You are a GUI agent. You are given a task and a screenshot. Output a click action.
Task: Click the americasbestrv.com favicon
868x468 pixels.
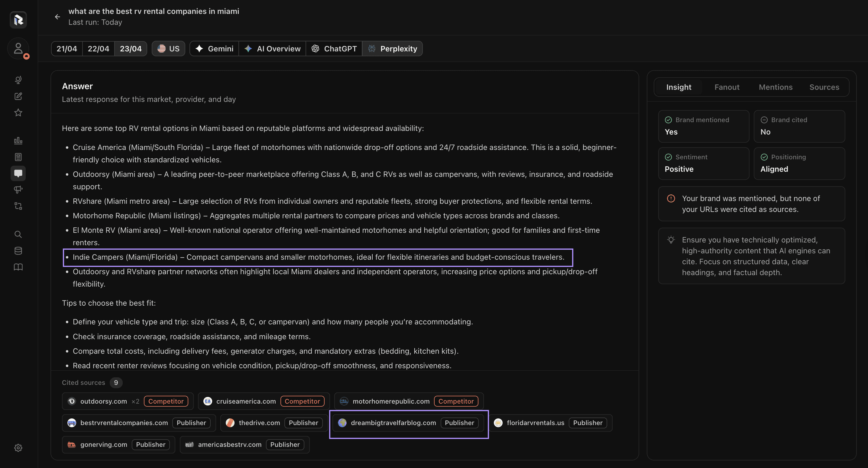coord(189,445)
